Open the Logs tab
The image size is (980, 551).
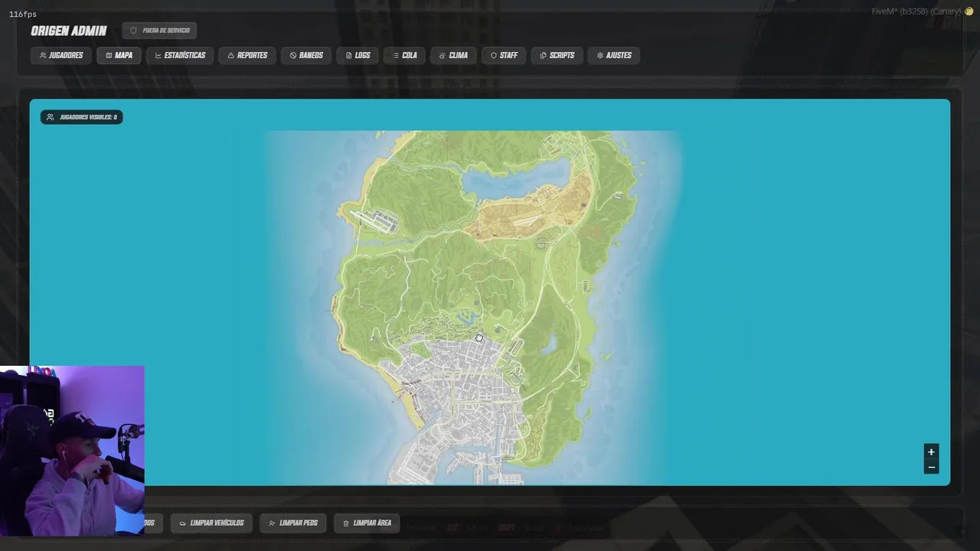pyautogui.click(x=358, y=55)
